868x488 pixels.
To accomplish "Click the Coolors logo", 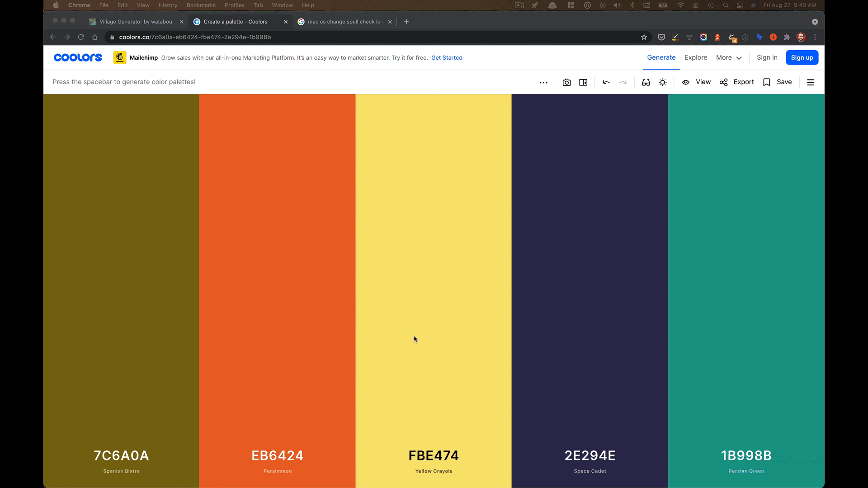I will (78, 57).
